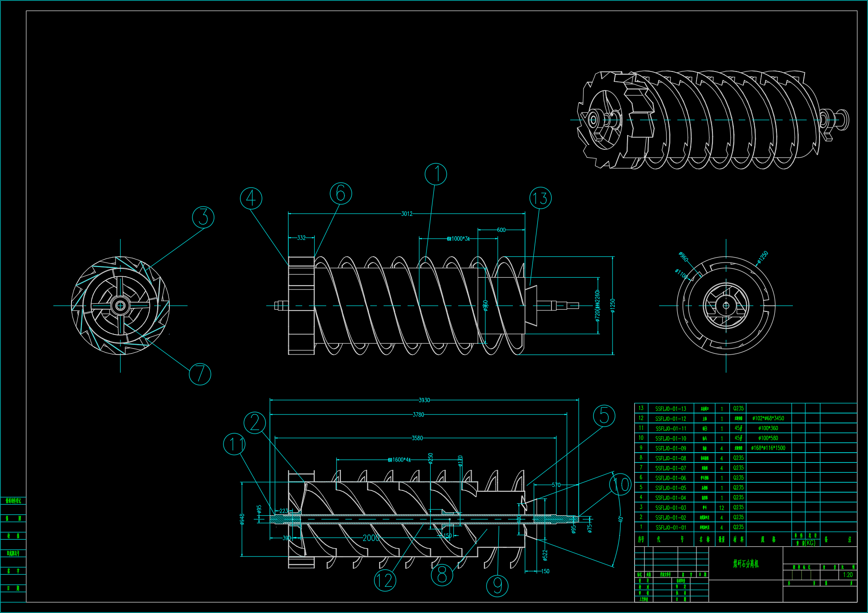Select balloon number 7 below left view
The image size is (868, 613).
(200, 374)
